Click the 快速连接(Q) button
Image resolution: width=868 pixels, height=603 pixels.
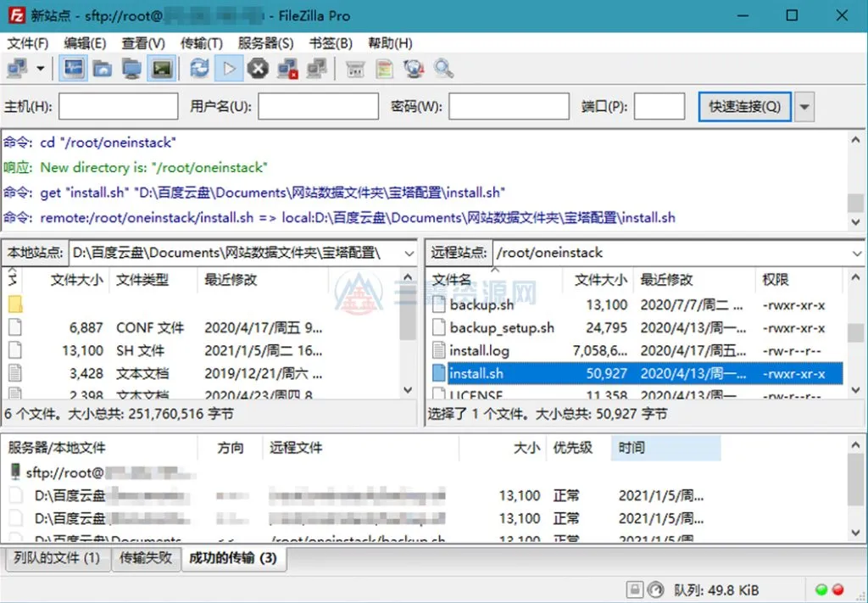(x=744, y=106)
